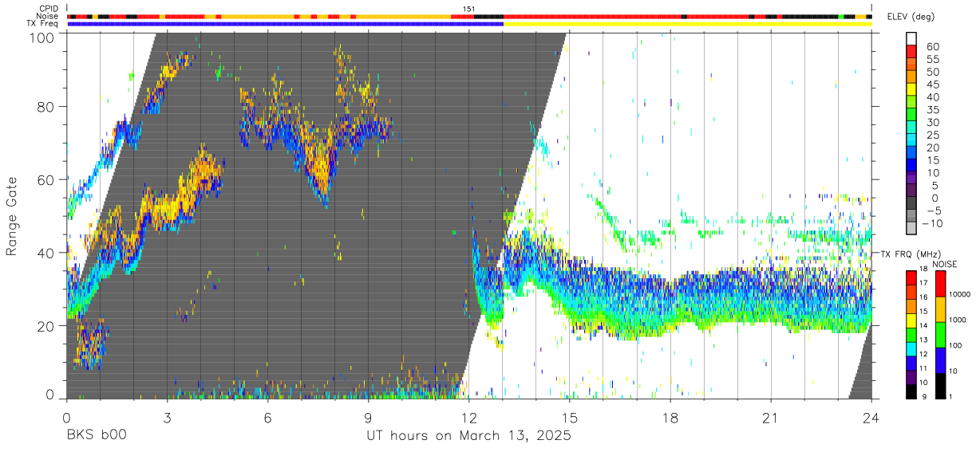Click the blue 15-degree elevation colorbar segment

pyautogui.click(x=912, y=164)
